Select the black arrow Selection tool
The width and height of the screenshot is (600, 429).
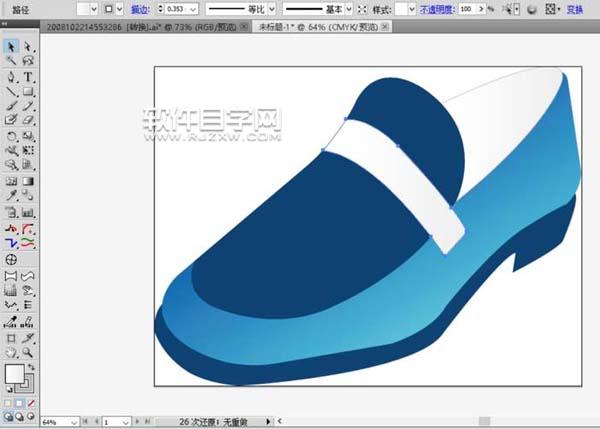(x=11, y=47)
